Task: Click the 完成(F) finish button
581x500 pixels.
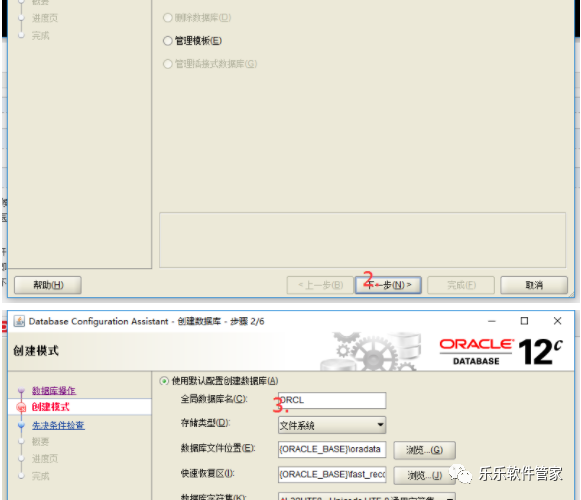Action: (x=461, y=285)
